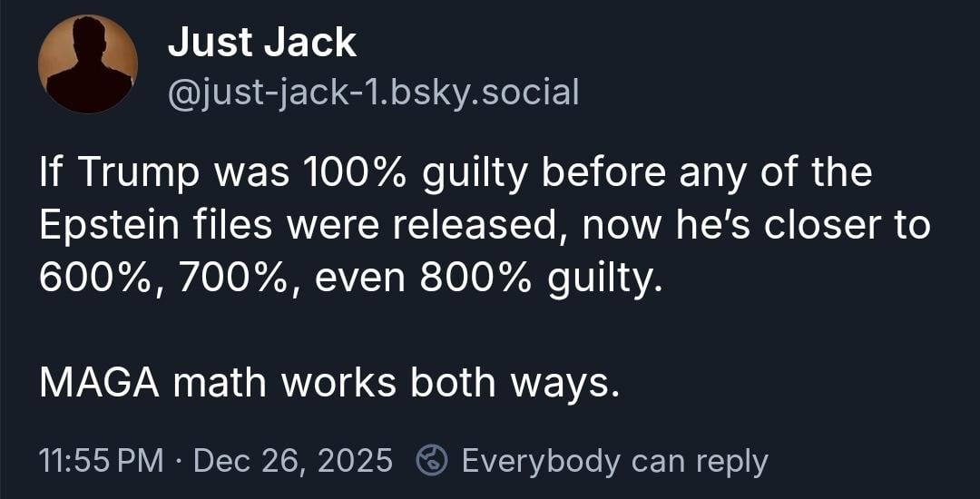Click the display name Just Jack
The width and height of the screenshot is (980, 499).
[261, 43]
